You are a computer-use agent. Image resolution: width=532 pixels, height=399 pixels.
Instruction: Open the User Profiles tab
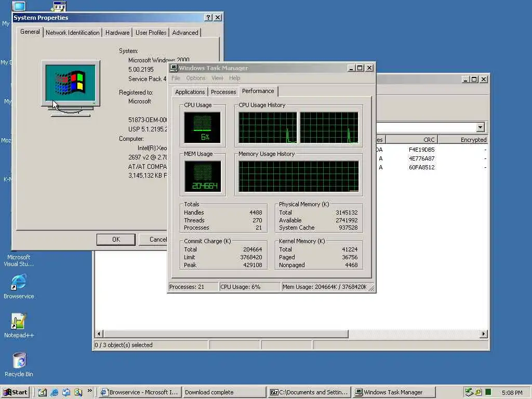click(151, 33)
